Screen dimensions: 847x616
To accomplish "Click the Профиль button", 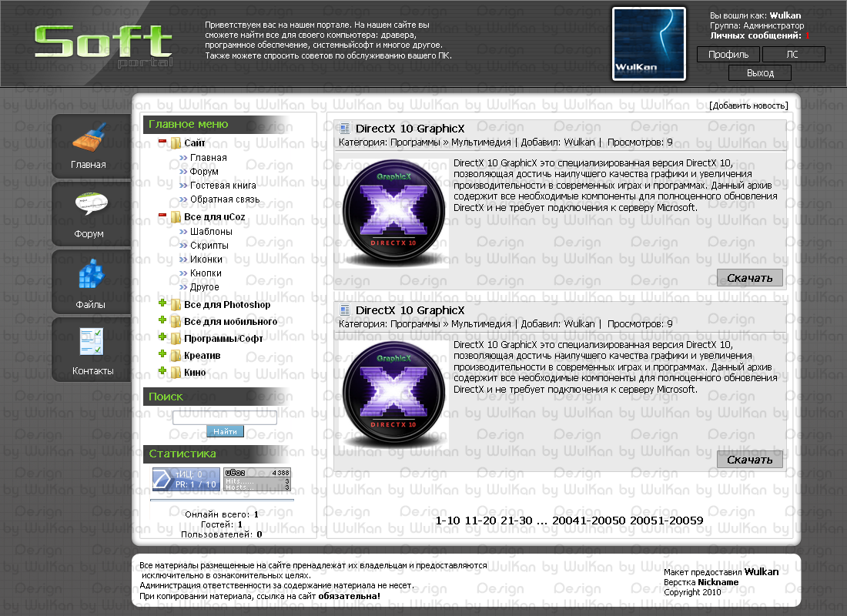I will [728, 55].
